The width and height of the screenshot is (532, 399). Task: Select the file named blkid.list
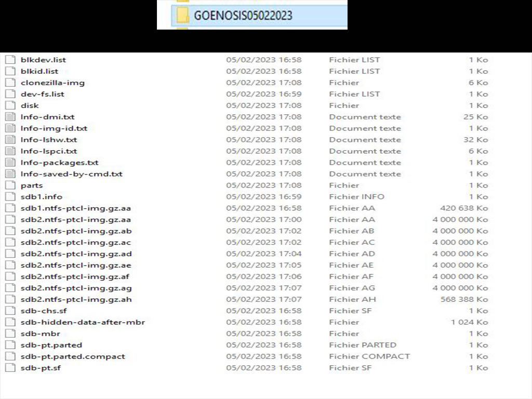click(39, 71)
